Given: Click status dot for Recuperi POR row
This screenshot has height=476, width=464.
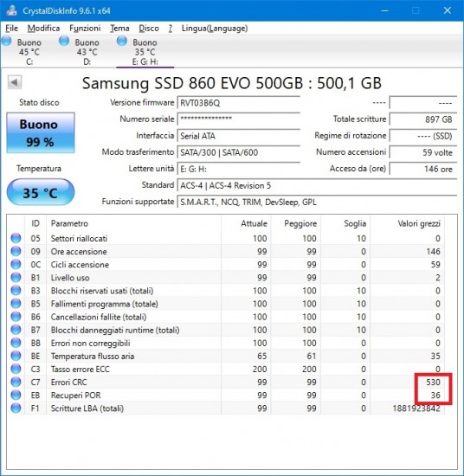Looking at the screenshot, I should [16, 395].
